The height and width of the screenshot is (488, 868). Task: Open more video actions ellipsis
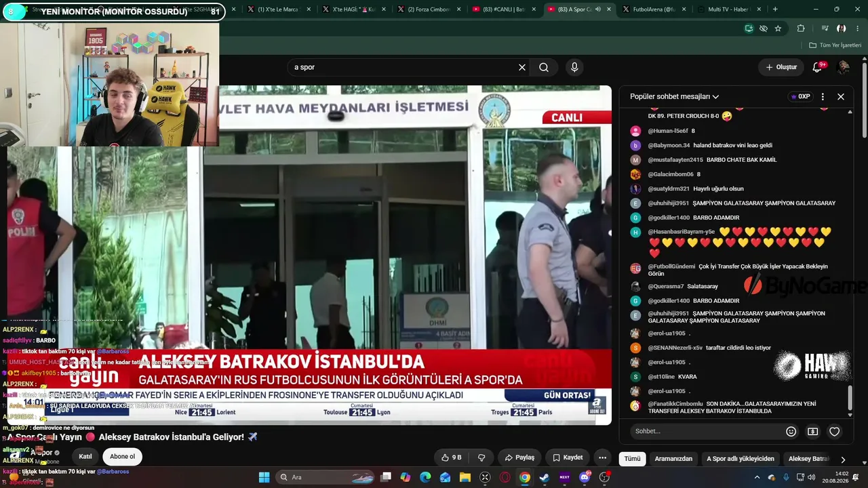click(x=602, y=457)
